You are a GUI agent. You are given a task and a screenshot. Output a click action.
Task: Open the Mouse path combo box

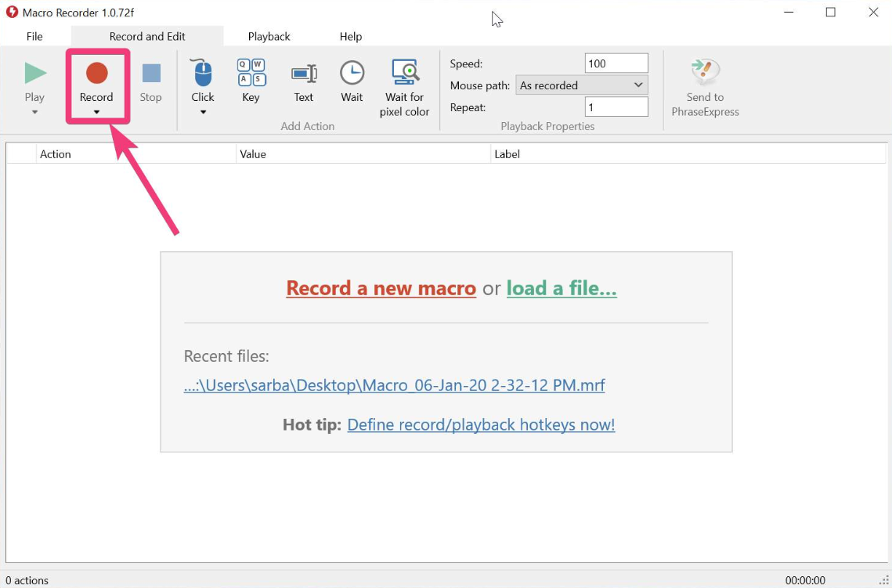pyautogui.click(x=581, y=85)
